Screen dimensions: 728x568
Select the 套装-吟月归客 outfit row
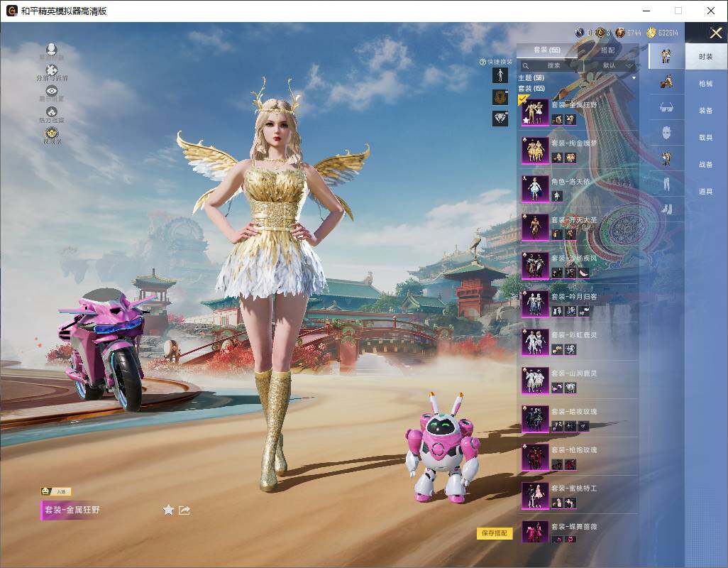578,304
